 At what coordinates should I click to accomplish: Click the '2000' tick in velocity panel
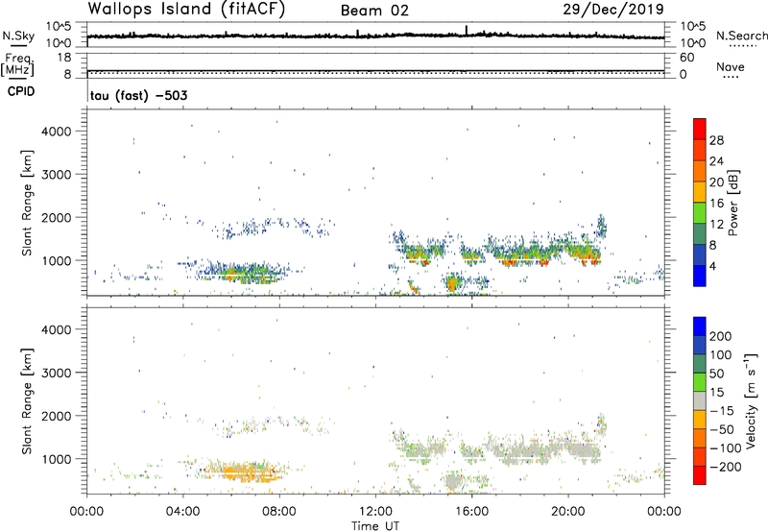click(57, 416)
